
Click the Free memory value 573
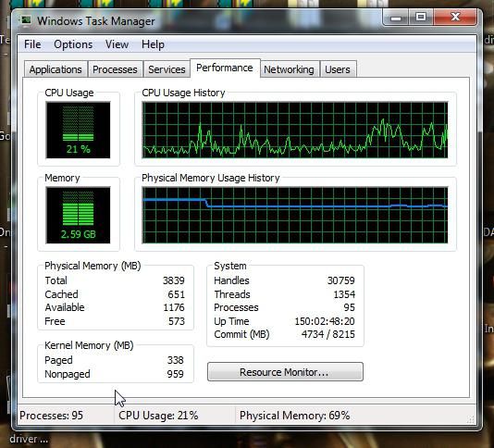click(x=177, y=321)
